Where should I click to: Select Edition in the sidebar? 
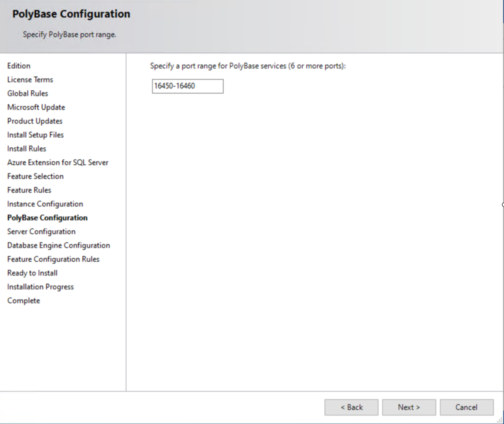(18, 65)
